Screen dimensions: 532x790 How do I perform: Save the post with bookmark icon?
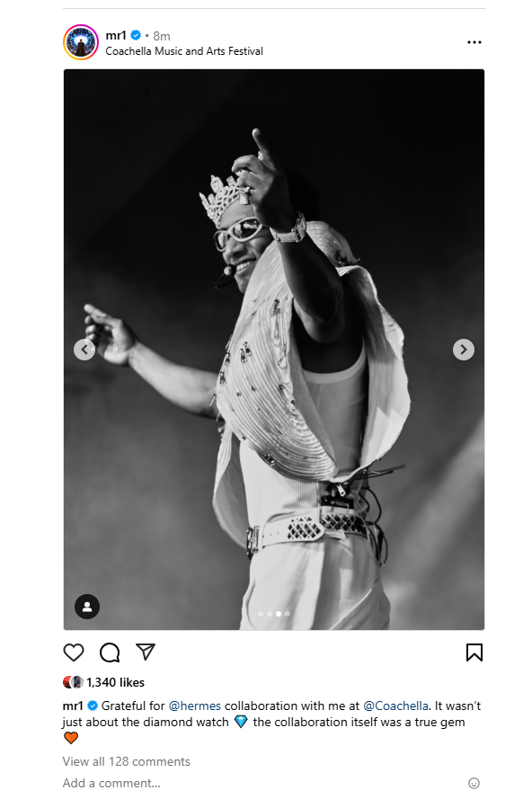(474, 652)
